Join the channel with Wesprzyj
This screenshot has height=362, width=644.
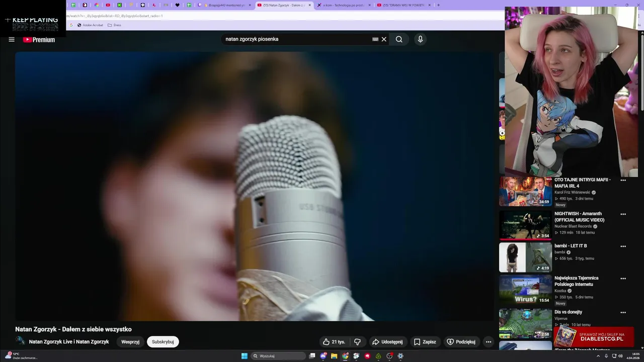tap(130, 342)
